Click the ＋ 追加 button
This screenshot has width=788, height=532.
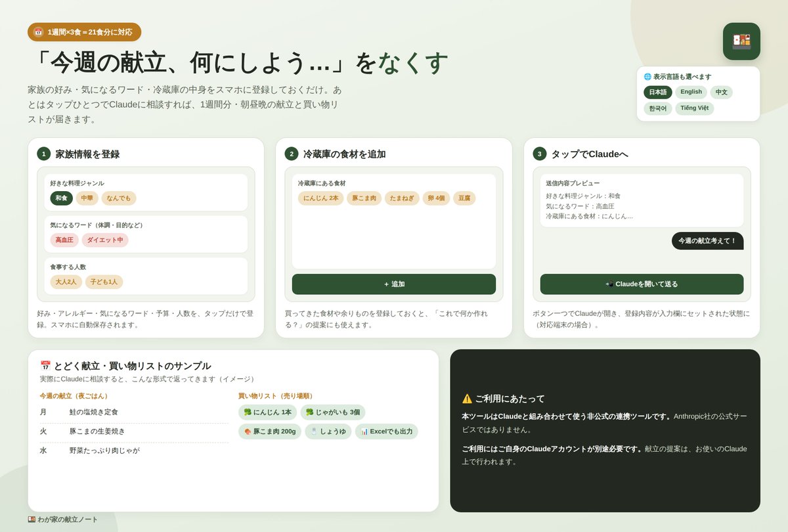pyautogui.click(x=394, y=284)
